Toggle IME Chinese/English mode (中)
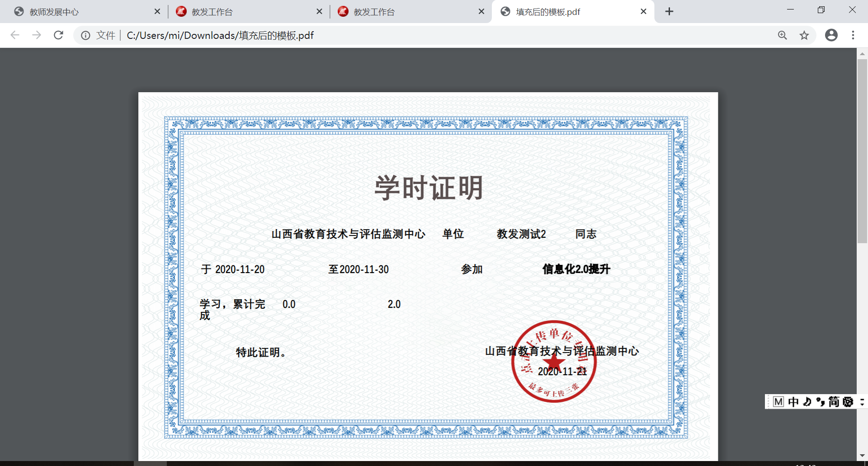 tap(793, 402)
